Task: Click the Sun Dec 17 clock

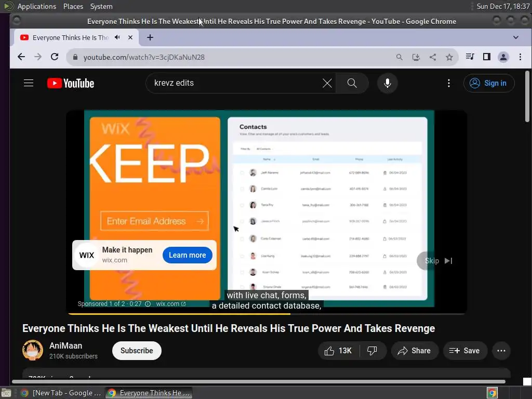Action: (x=503, y=6)
